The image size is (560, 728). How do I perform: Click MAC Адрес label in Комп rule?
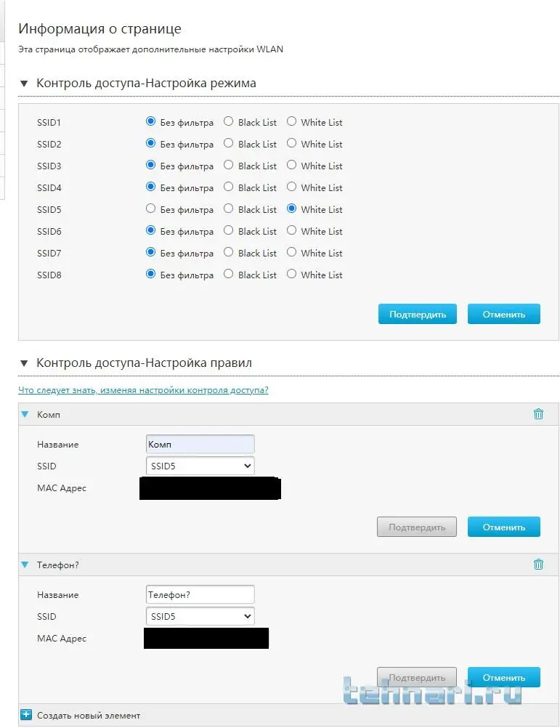(x=62, y=488)
